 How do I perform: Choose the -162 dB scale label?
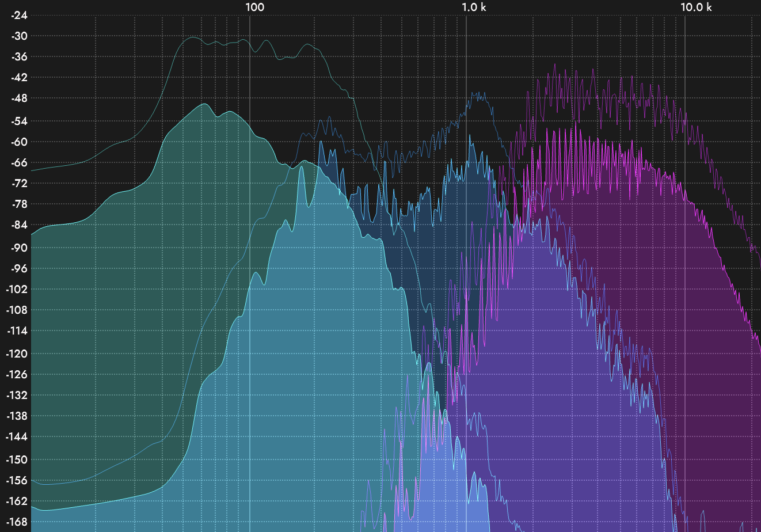click(x=17, y=501)
